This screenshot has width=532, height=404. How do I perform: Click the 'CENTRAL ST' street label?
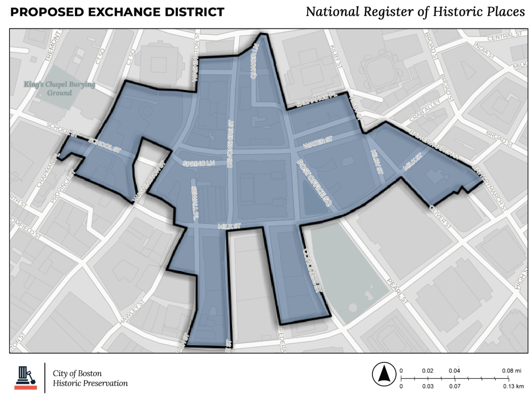click(x=505, y=36)
